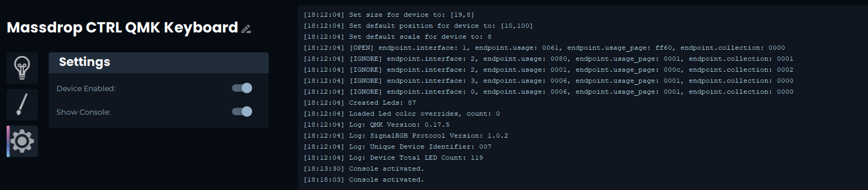The height and width of the screenshot is (190, 868).
Task: Click the Settings panel header
Action: 158,63
